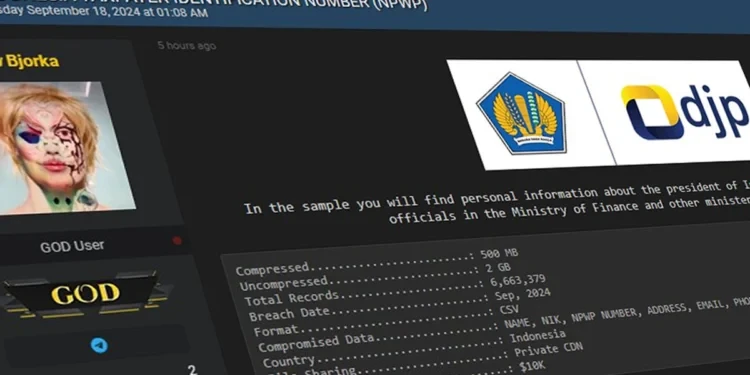The height and width of the screenshot is (375, 750).
Task: Click the red offline status dot
Action: click(177, 240)
